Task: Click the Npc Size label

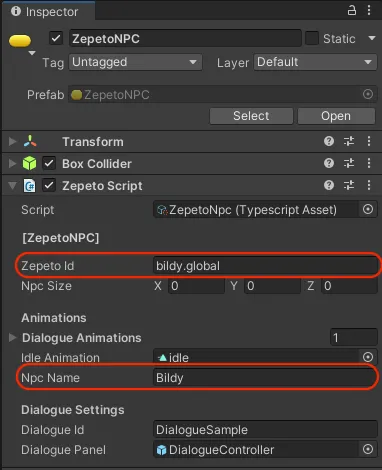Action: pyautogui.click(x=46, y=286)
